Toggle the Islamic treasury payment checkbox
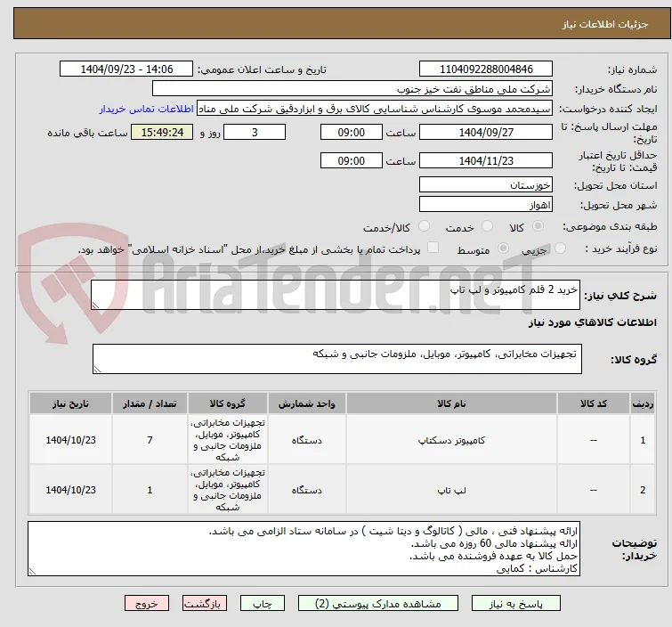672x627 pixels. click(x=433, y=248)
